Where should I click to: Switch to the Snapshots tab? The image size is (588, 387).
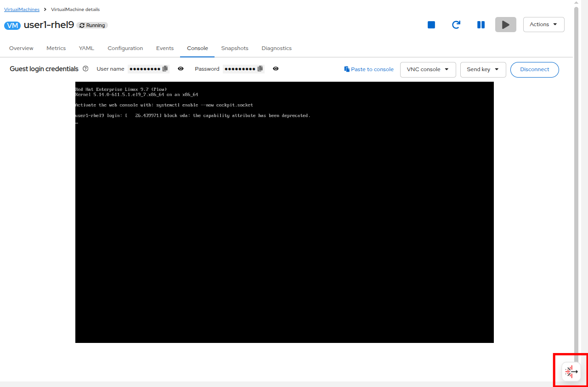[235, 48]
